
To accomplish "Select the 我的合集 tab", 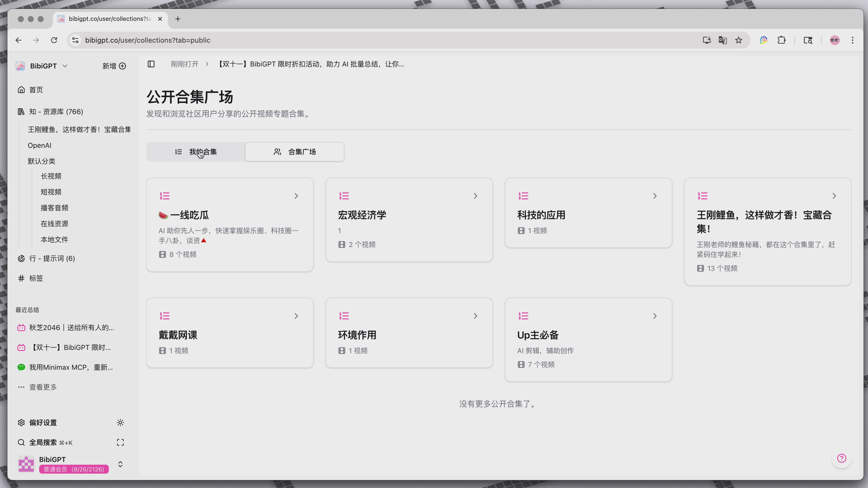I will tap(195, 152).
